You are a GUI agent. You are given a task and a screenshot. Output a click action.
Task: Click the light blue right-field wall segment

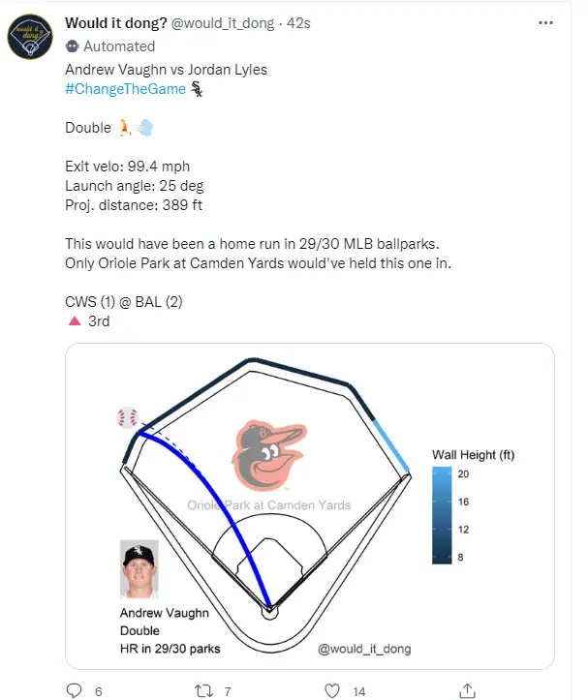[389, 445]
